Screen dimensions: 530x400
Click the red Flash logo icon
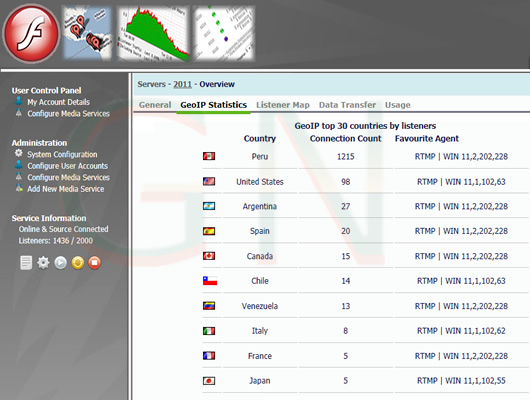pyautogui.click(x=31, y=33)
